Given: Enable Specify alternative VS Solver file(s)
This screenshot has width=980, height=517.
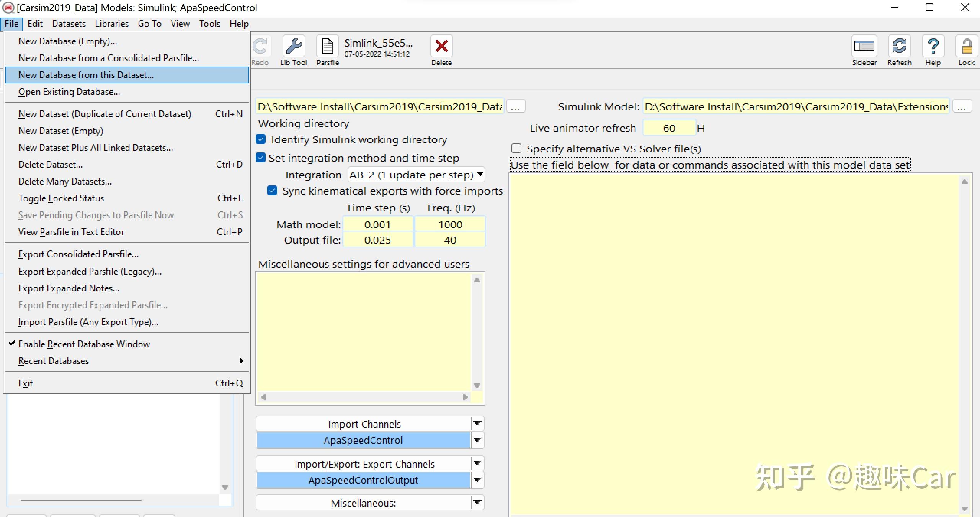Looking at the screenshot, I should tap(516, 148).
